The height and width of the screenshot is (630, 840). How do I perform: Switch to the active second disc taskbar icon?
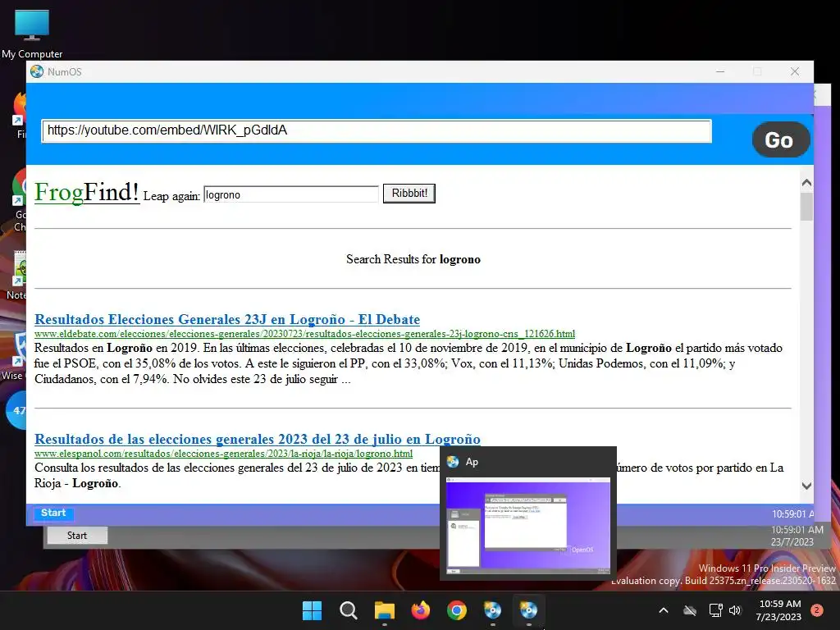click(529, 610)
